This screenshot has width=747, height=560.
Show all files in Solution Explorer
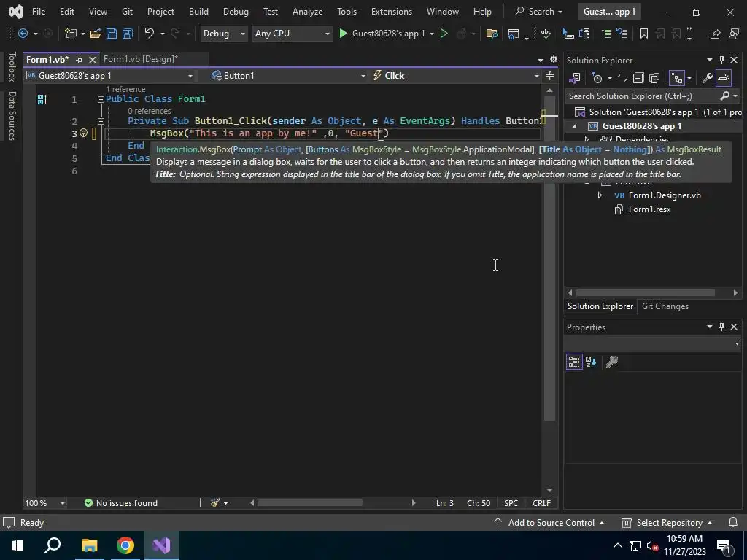654,77
